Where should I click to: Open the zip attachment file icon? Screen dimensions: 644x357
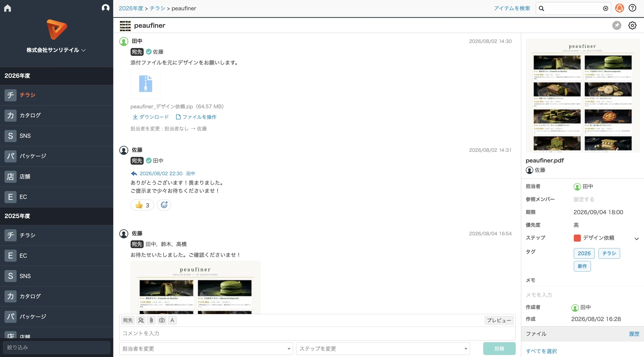pos(146,84)
